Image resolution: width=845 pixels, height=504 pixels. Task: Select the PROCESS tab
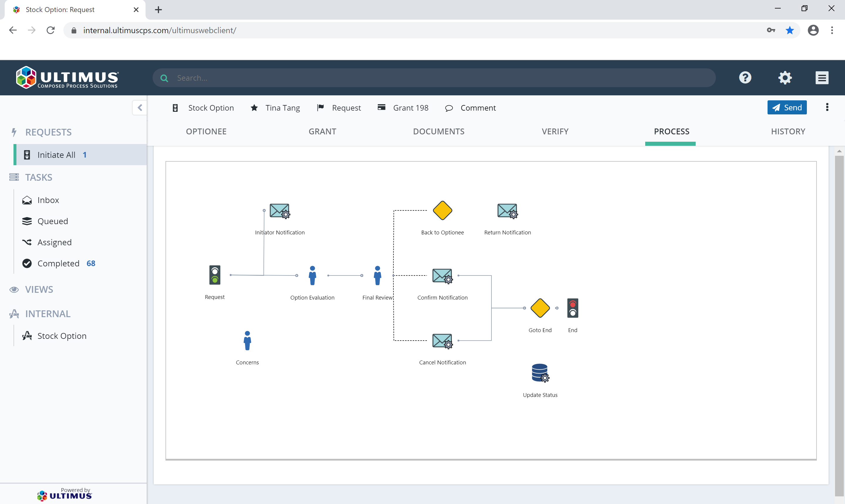tap(671, 131)
